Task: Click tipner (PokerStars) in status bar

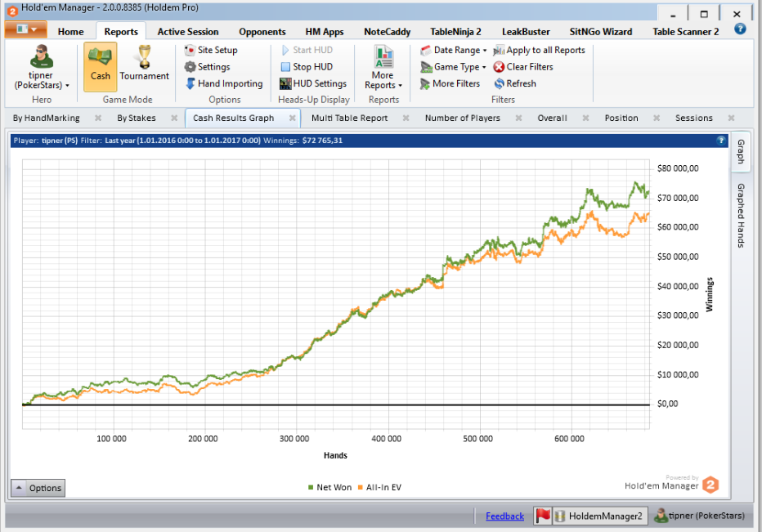Action: [x=699, y=516]
